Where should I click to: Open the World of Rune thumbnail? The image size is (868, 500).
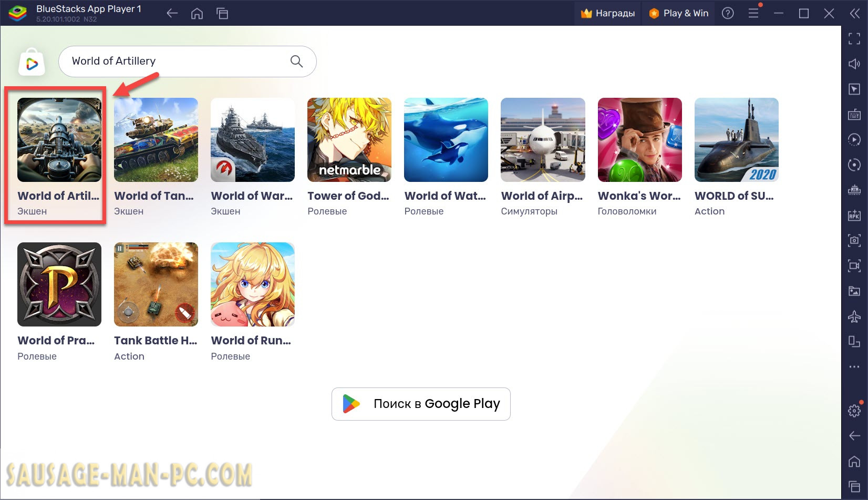tap(253, 284)
